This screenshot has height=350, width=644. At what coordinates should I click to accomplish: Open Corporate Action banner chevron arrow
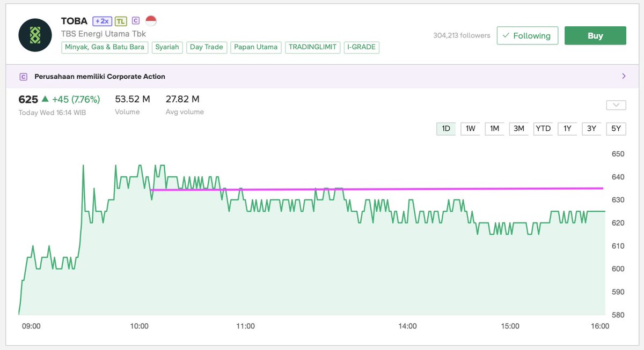click(624, 76)
